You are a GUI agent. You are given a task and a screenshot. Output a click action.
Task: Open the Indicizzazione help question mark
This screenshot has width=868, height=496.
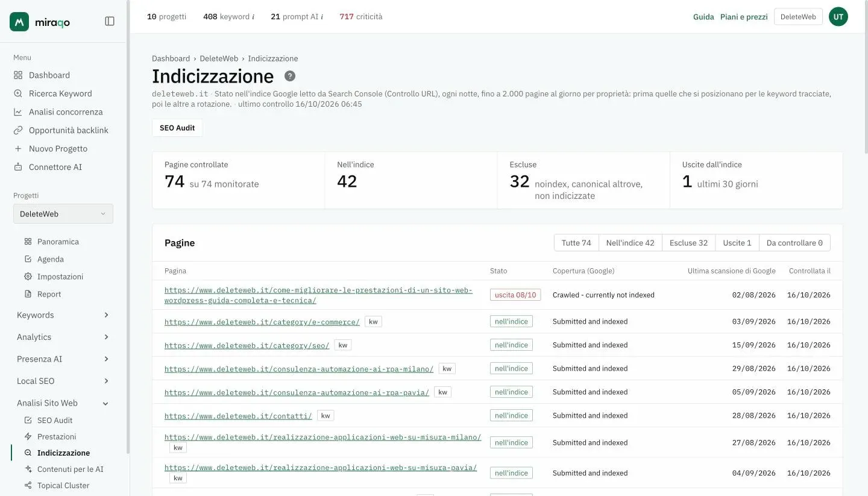[x=290, y=76]
